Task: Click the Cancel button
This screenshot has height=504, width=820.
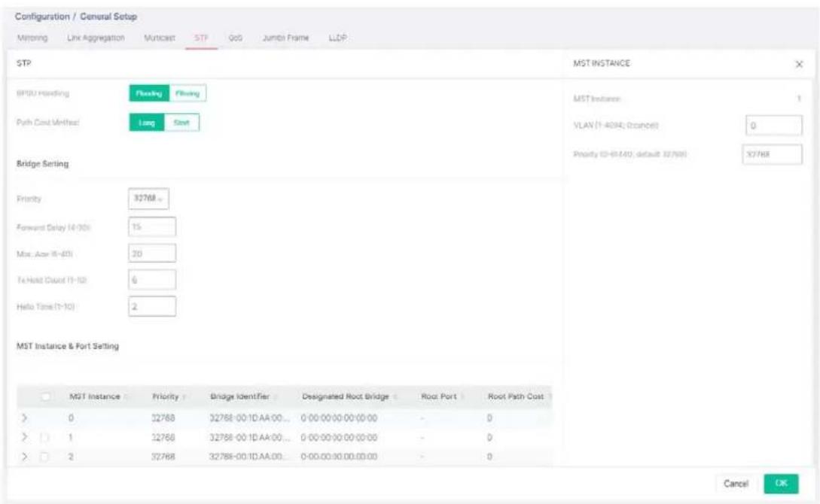Action: pos(736,484)
